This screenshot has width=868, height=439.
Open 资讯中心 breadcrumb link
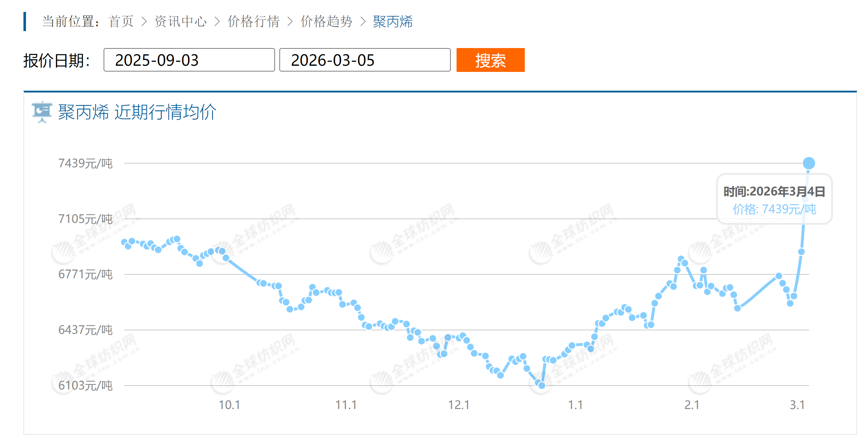(180, 22)
